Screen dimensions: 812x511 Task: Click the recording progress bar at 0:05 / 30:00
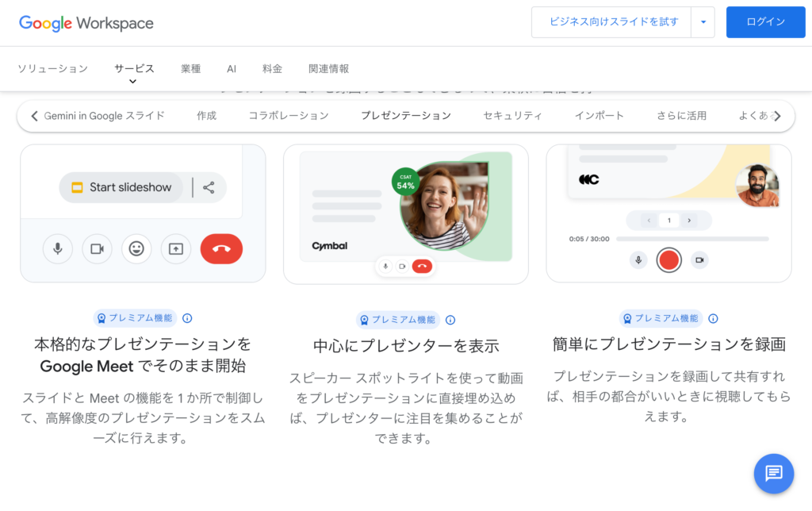[692, 239]
